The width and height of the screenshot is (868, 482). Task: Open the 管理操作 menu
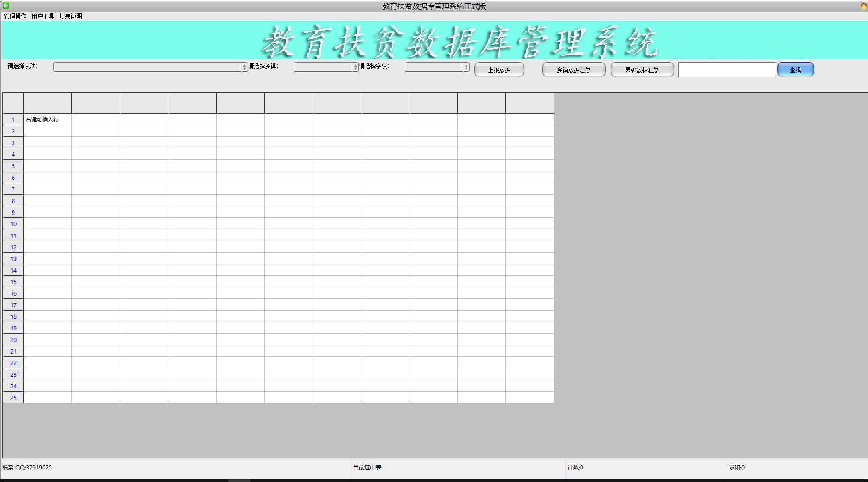(x=15, y=16)
